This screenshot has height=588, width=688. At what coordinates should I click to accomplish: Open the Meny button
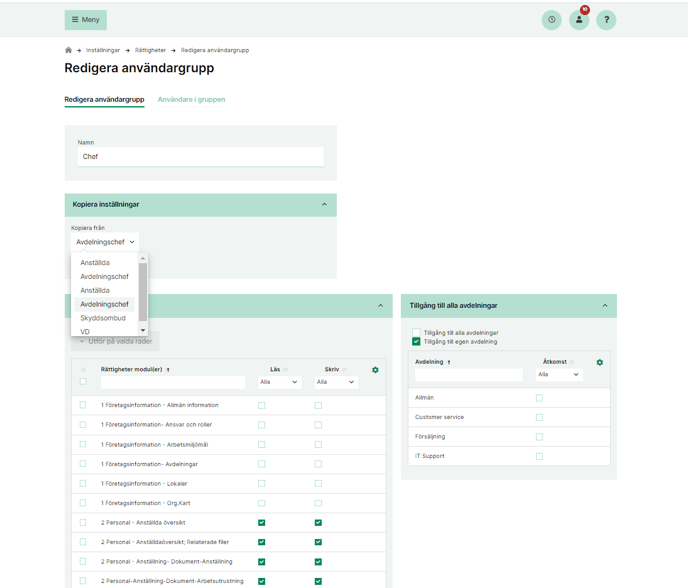coord(86,20)
